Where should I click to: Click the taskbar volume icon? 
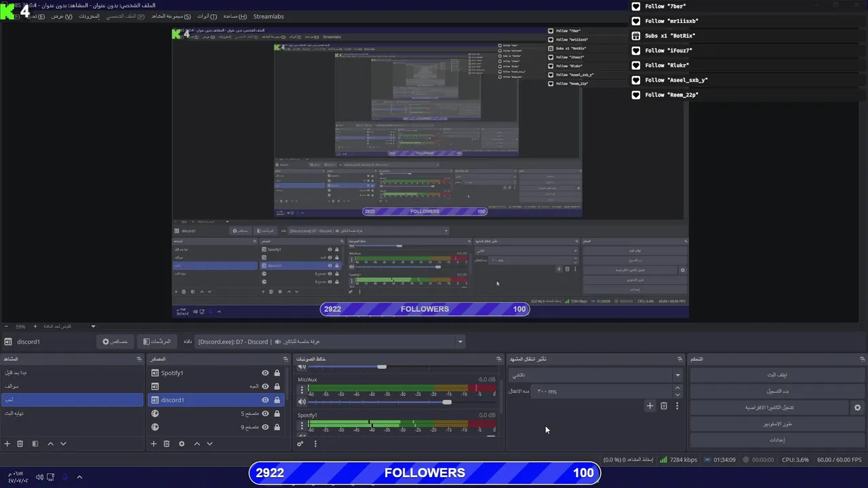pyautogui.click(x=39, y=477)
